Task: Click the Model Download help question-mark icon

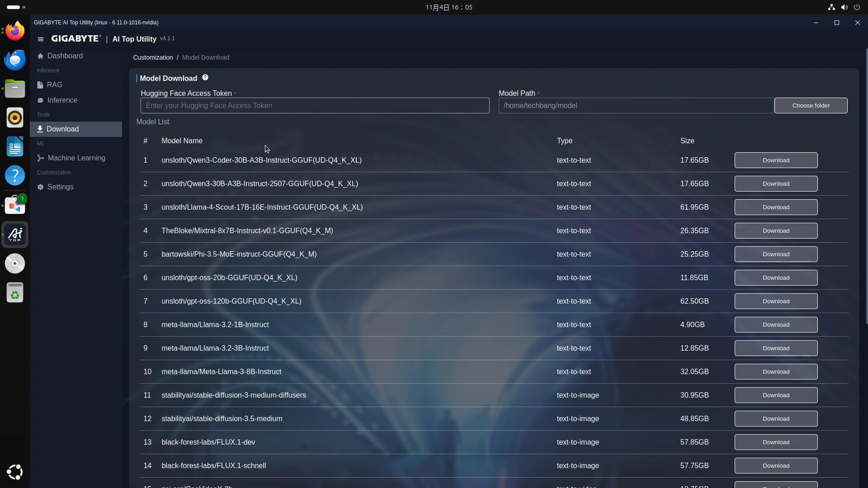Action: point(205,78)
